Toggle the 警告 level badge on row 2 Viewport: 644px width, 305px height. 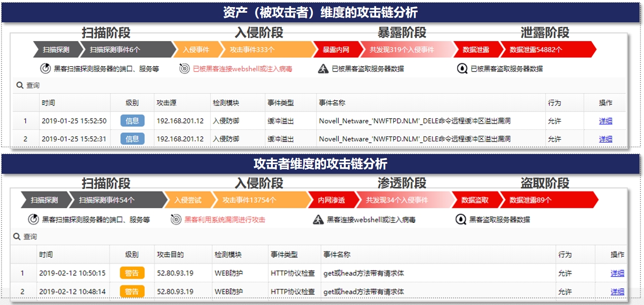133,291
